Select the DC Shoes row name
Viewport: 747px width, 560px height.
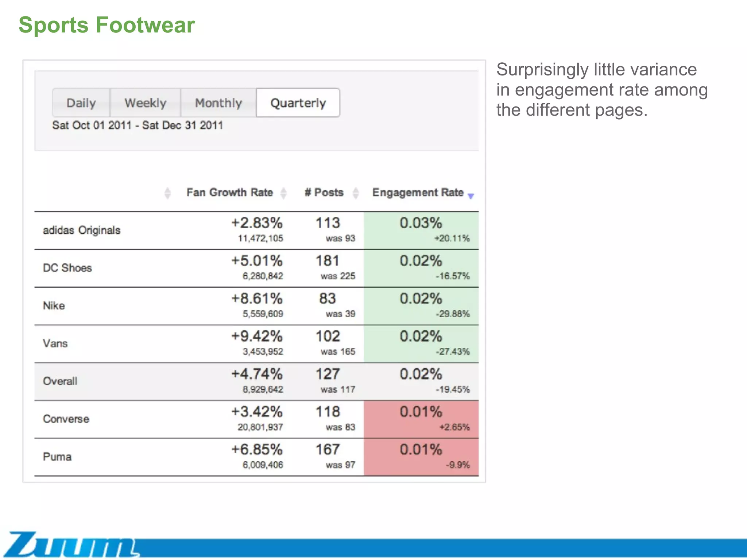point(67,268)
